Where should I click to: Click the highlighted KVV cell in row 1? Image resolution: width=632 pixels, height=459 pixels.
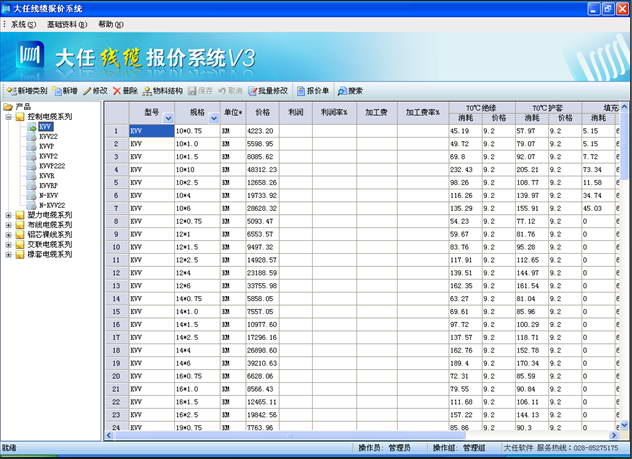pos(152,131)
